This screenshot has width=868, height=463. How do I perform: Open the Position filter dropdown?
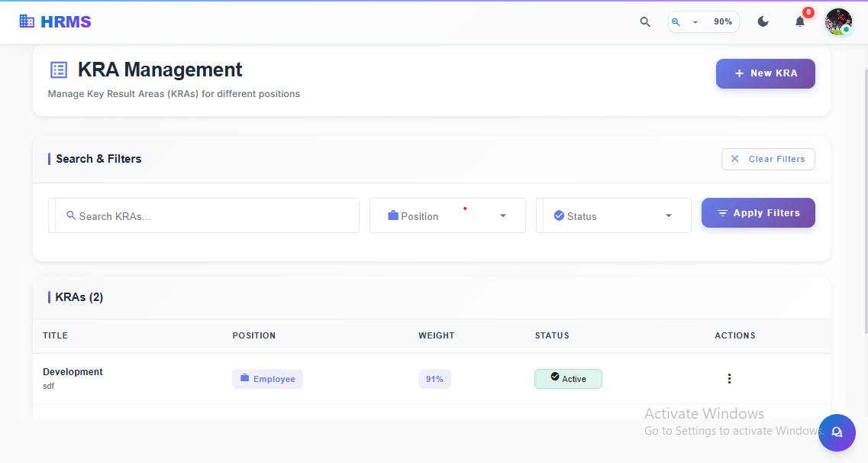click(x=447, y=215)
